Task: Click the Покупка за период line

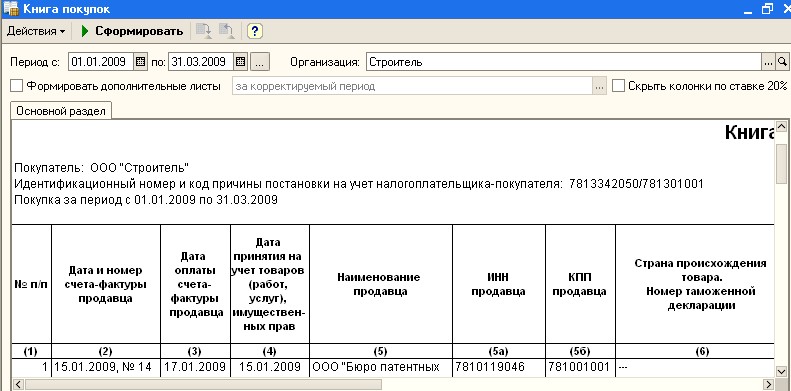Action: [146, 200]
